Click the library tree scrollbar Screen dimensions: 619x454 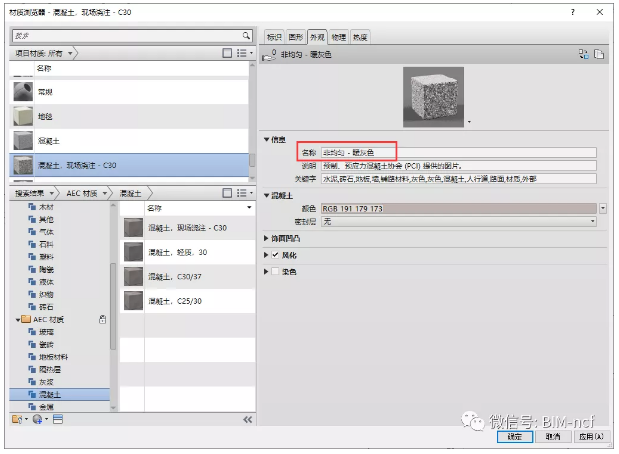[x=113, y=307]
